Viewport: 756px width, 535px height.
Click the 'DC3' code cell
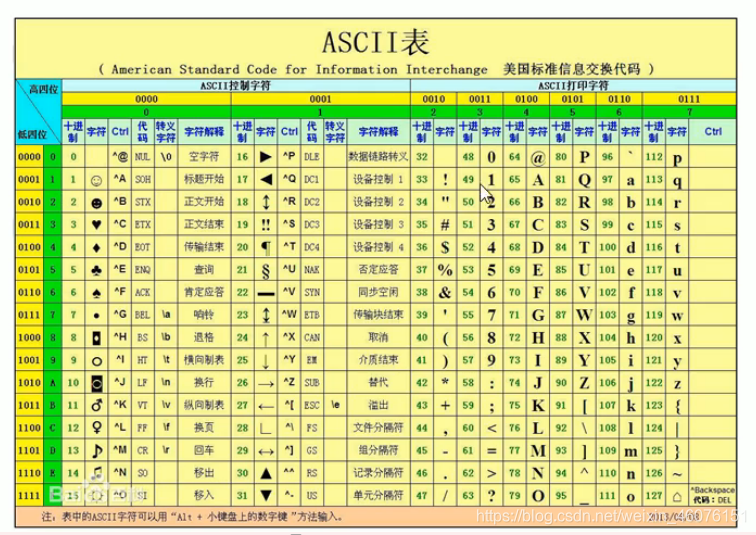coord(312,225)
